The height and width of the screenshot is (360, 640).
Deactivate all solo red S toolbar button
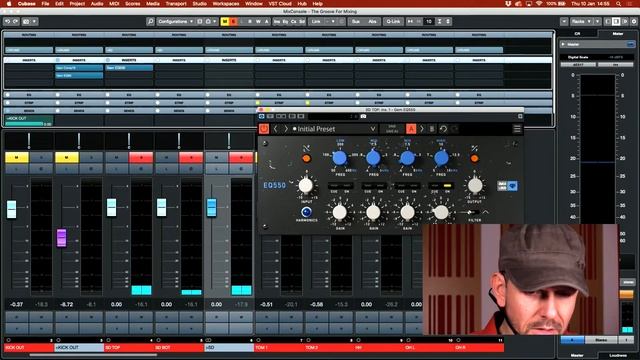click(x=233, y=21)
